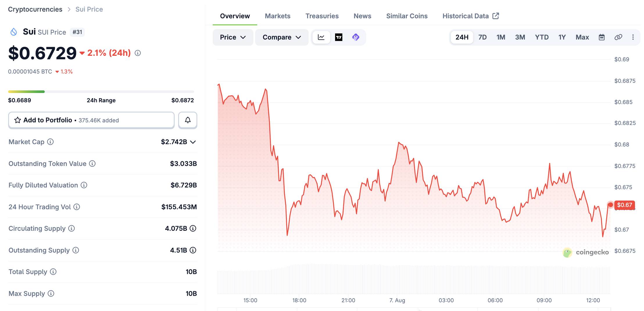644x311 pixels.
Task: Click the $0.6729 price value
Action: pos(42,53)
